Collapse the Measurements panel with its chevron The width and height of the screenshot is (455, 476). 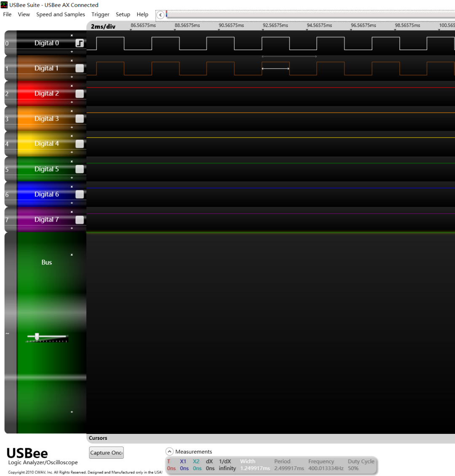pyautogui.click(x=170, y=451)
